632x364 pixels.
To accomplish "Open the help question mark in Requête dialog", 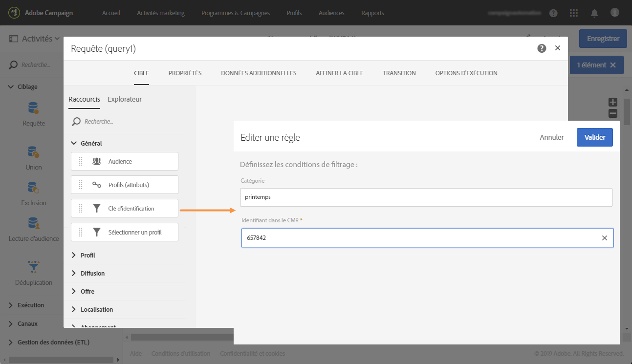I will [x=542, y=48].
